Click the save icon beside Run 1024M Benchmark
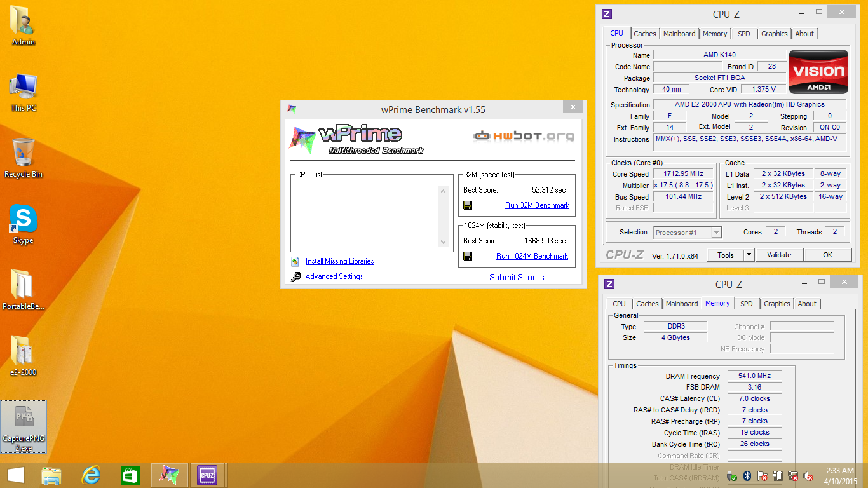This screenshot has width=868, height=488. coord(468,256)
